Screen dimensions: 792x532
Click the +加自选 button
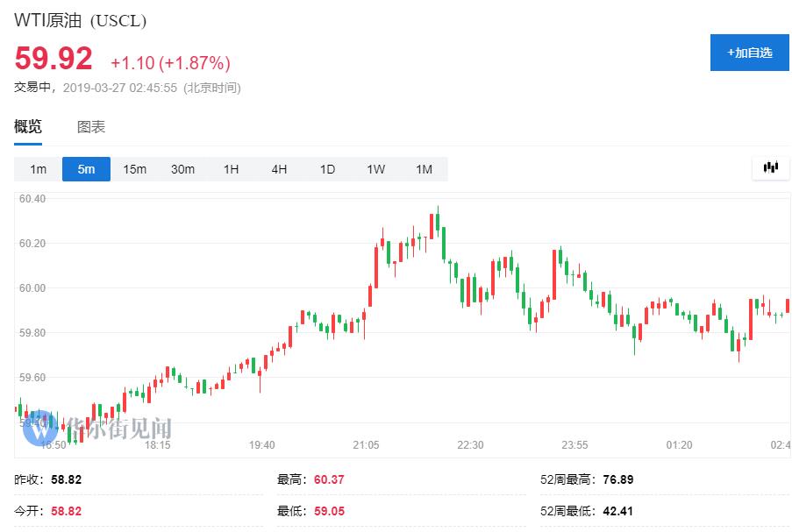(x=749, y=53)
